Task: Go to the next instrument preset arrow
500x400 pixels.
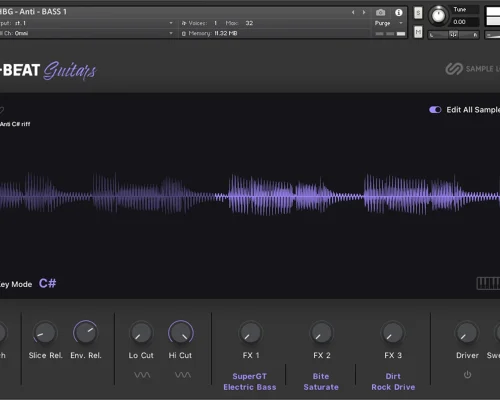Action: pos(364,12)
